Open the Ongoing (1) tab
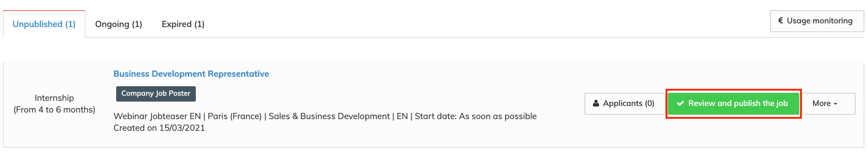The image size is (868, 152). click(x=118, y=24)
